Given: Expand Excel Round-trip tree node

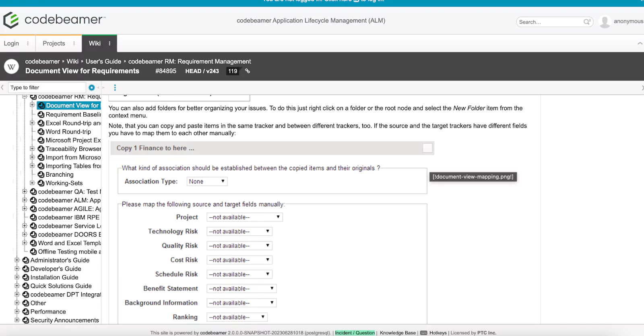Looking at the screenshot, I should pos(32,123).
